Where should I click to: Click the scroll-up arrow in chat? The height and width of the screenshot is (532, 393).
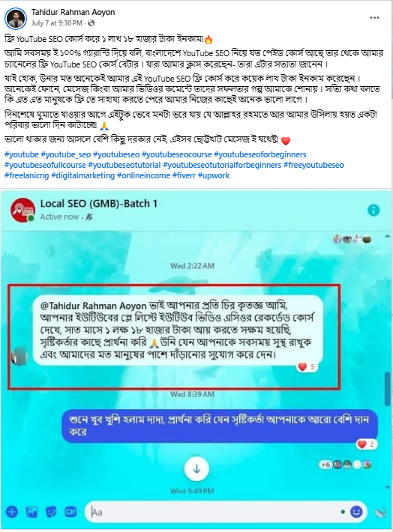(x=388, y=236)
